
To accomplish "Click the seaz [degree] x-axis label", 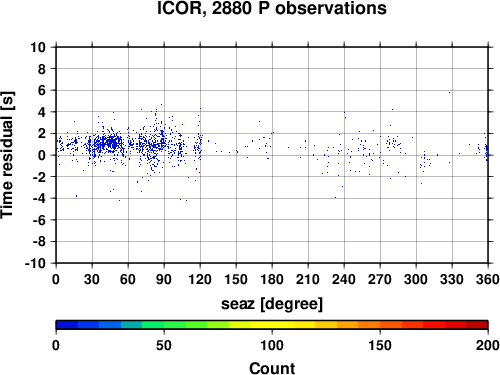I will (272, 304).
